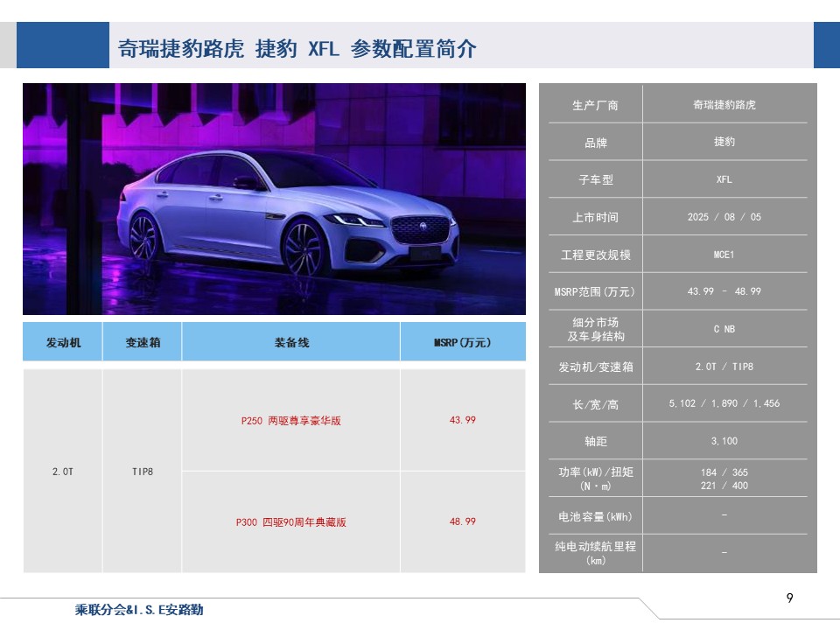The image size is (840, 630).
Task: Select the manufacturer value 奇瑞捷豹路虎 in the spec table
Action: (x=724, y=104)
